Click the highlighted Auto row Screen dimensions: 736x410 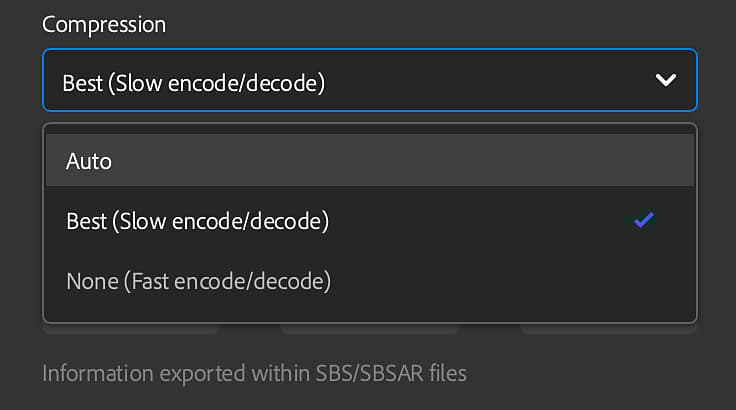[x=369, y=161]
